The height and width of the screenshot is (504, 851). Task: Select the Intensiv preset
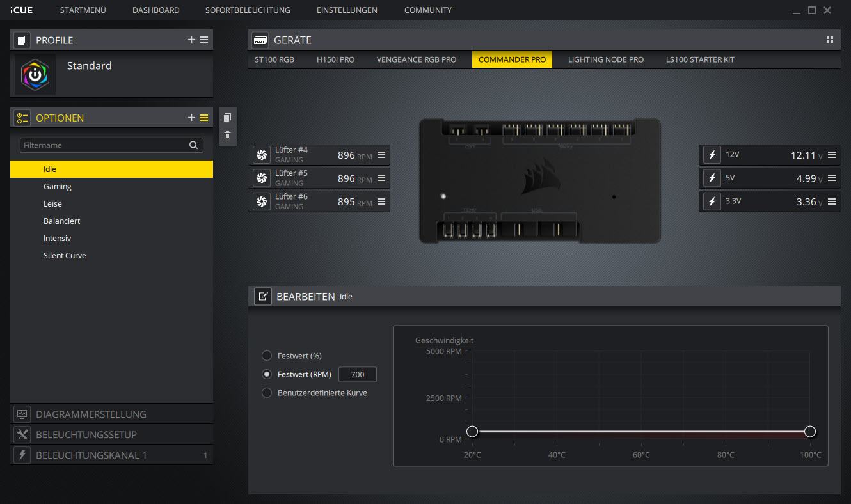[x=111, y=238]
